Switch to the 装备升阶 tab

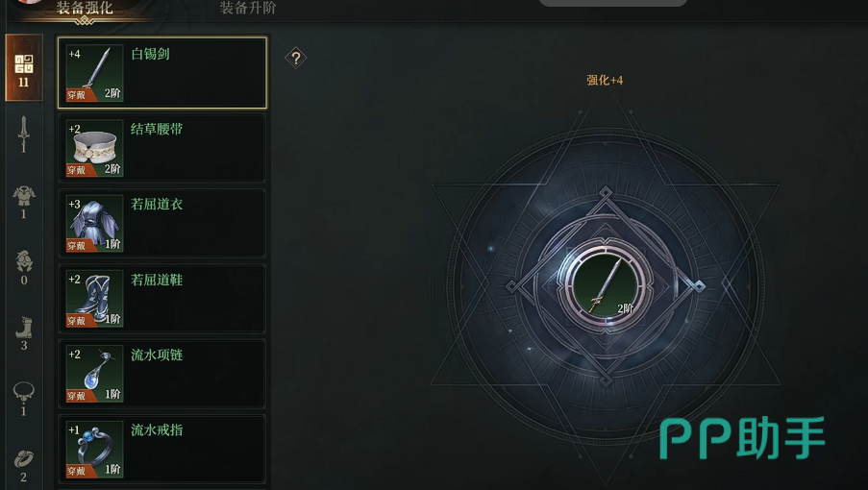(x=248, y=8)
